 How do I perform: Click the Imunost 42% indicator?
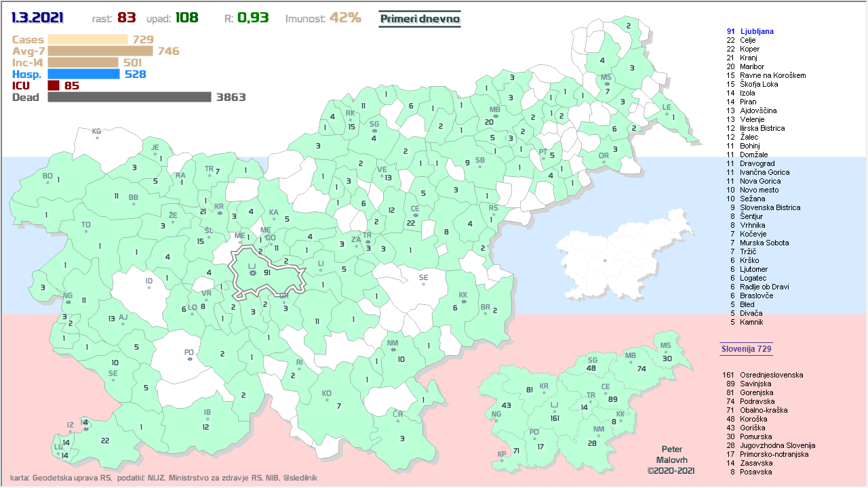point(323,18)
